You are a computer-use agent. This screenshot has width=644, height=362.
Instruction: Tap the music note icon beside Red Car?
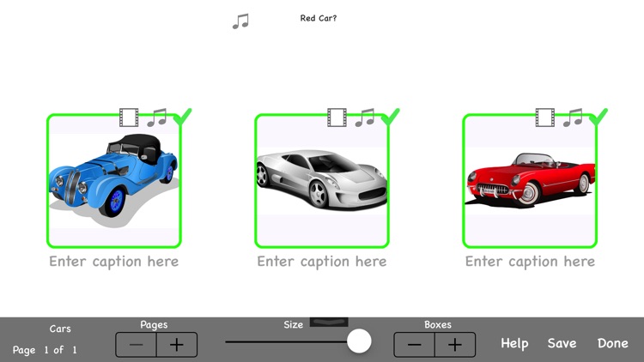240,21
